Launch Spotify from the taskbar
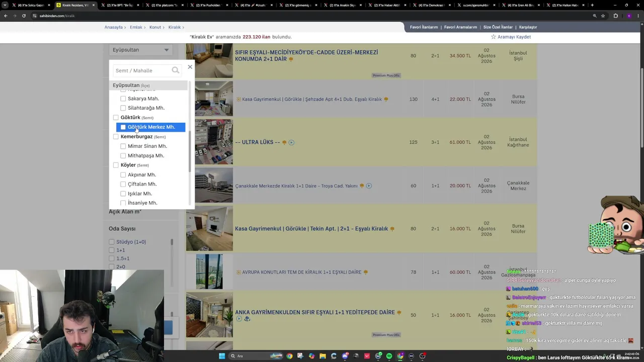This screenshot has height=362, width=644. point(389,356)
